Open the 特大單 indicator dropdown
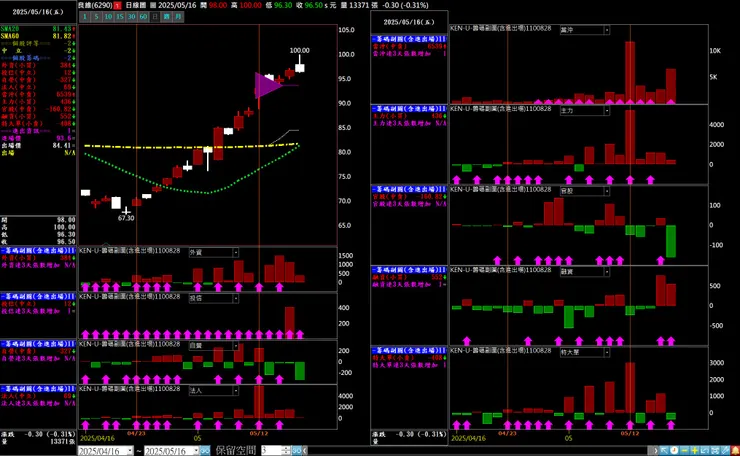740x456 pixels. (606, 353)
